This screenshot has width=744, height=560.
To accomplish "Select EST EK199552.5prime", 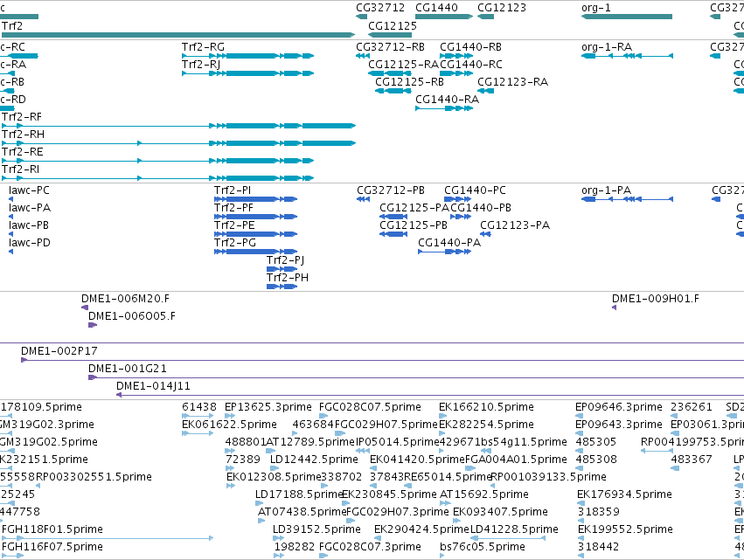I will point(581,539).
